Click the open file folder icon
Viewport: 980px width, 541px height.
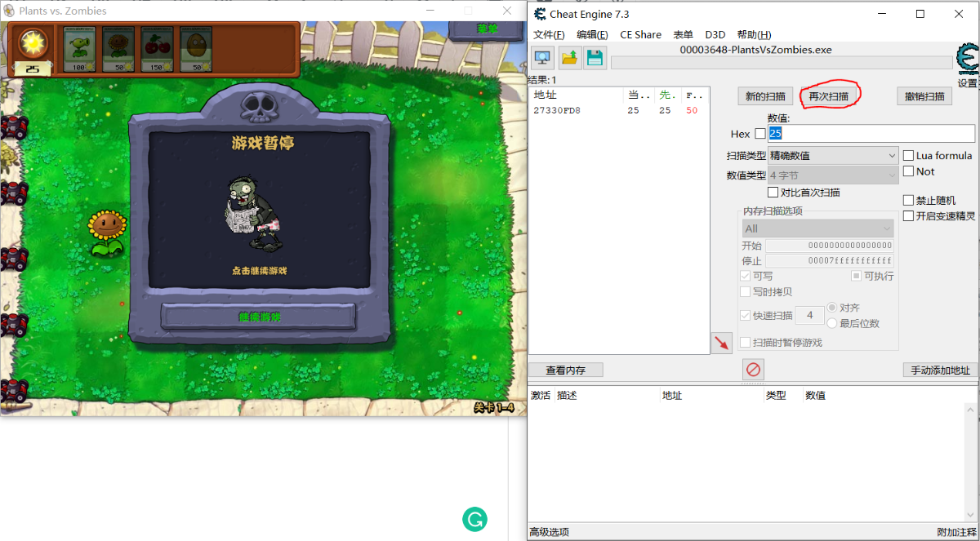pos(569,57)
